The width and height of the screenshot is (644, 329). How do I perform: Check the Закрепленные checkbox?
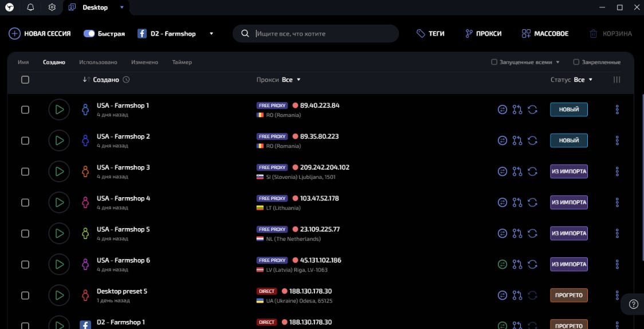(576, 62)
